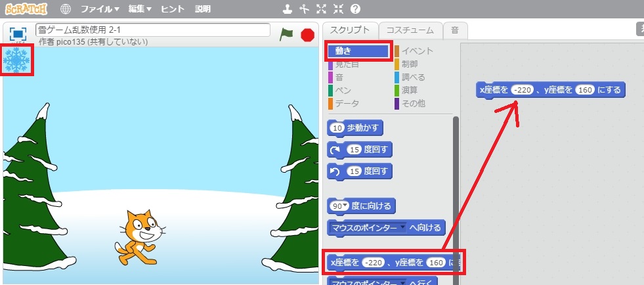Open the language globe menu
The height and width of the screenshot is (285, 644).
click(65, 9)
